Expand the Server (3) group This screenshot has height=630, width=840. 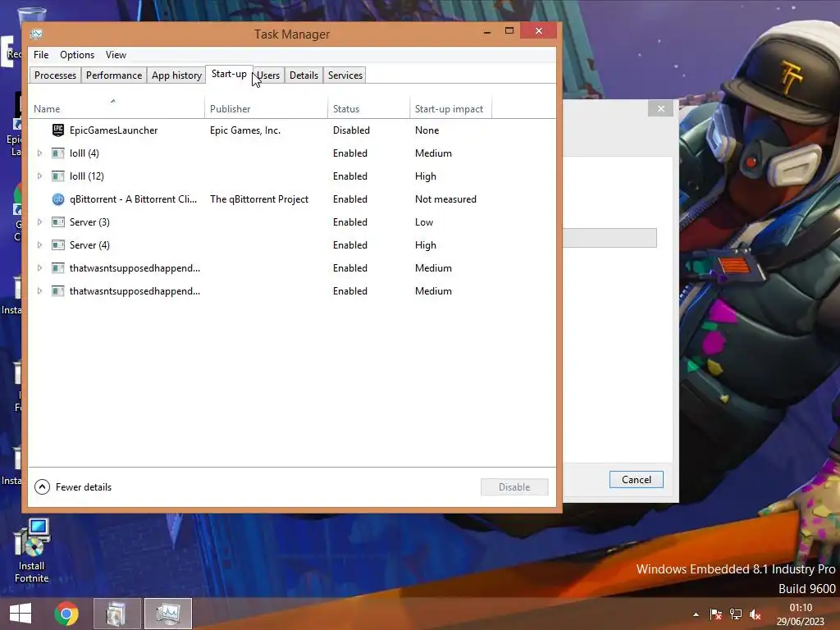tap(39, 222)
